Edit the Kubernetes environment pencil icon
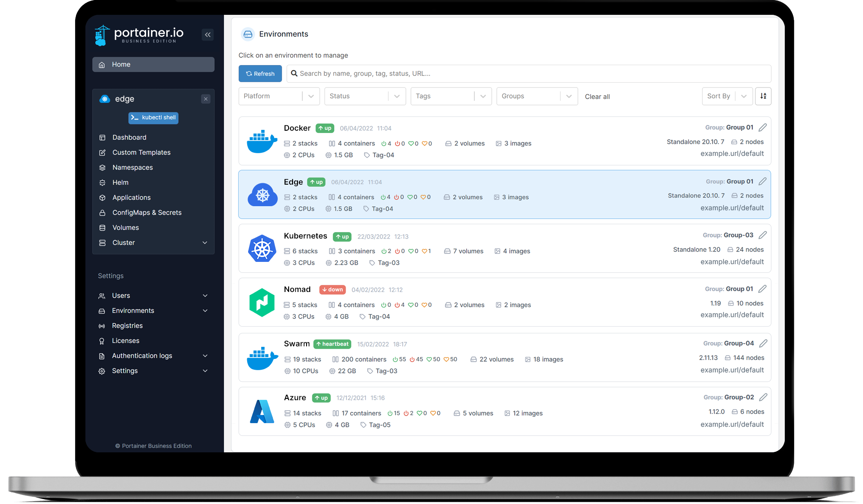This screenshot has height=504, width=863. click(763, 235)
